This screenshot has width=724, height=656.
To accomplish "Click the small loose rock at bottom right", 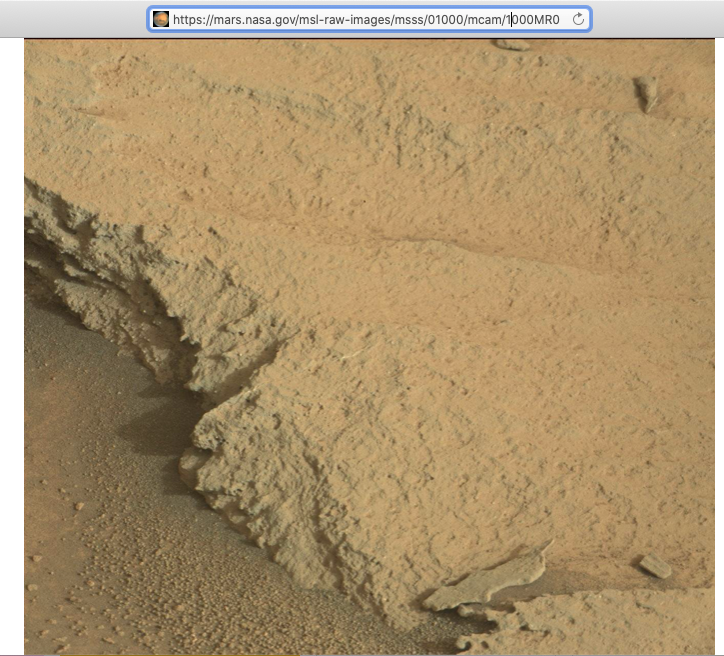I will coord(655,566).
